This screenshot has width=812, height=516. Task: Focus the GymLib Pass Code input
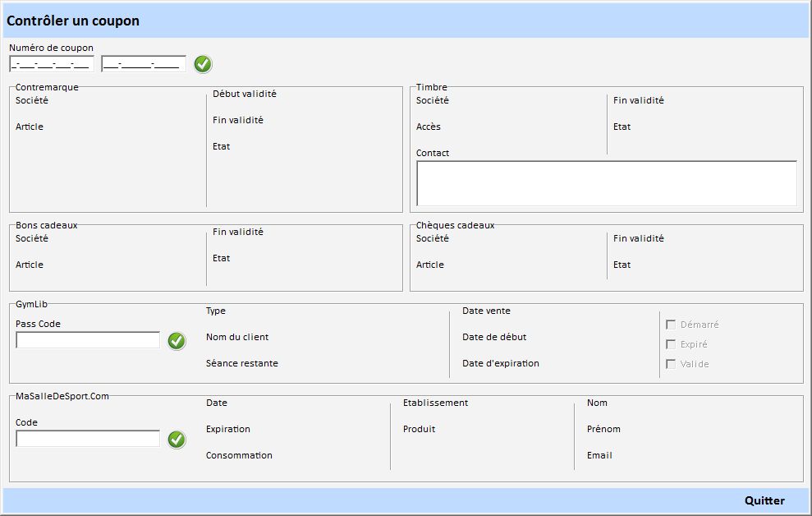click(88, 340)
